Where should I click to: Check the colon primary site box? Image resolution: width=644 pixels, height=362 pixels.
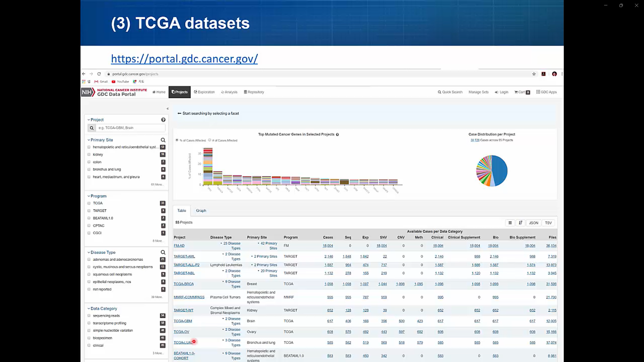(x=89, y=162)
